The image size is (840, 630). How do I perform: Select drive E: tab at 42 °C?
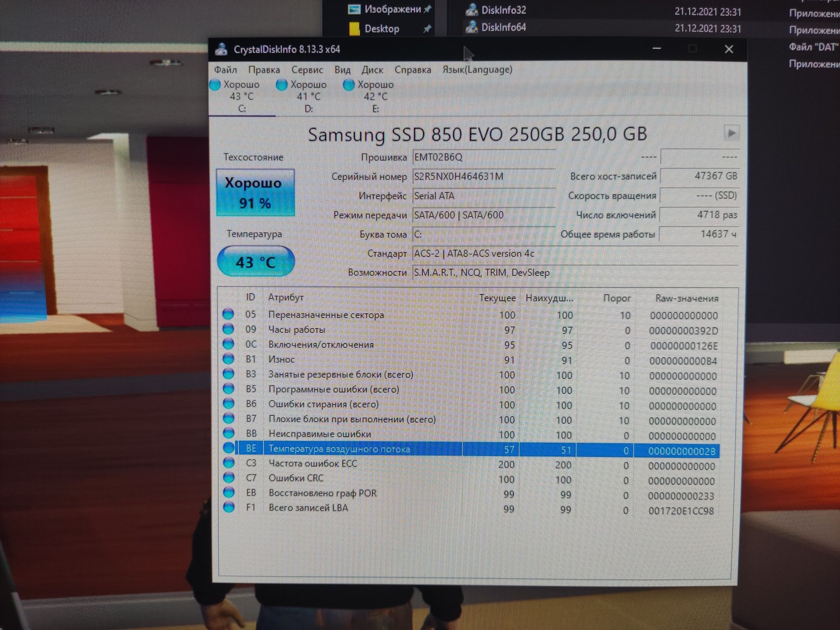pyautogui.click(x=375, y=97)
